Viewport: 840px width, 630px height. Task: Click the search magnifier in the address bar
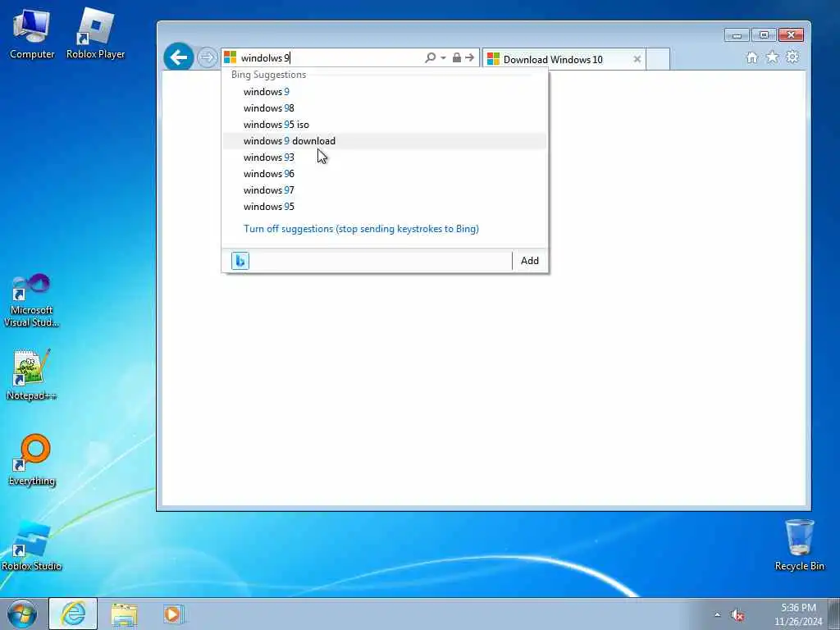(x=430, y=57)
